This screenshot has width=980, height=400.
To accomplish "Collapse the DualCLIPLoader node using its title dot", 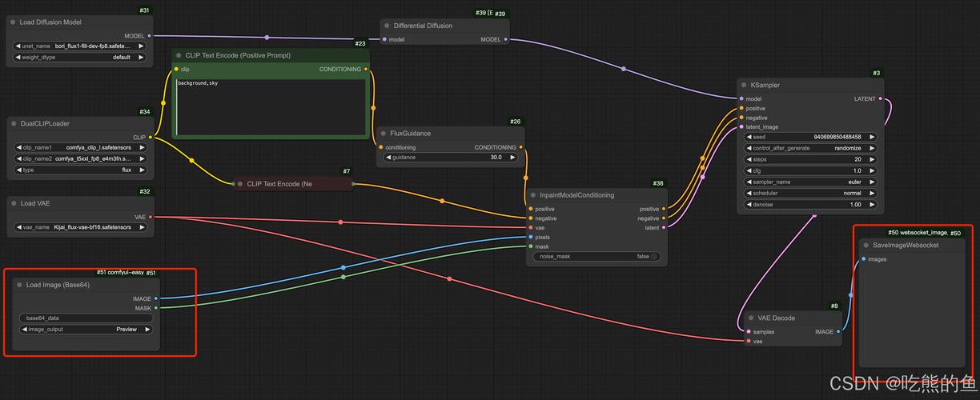I will coord(14,124).
